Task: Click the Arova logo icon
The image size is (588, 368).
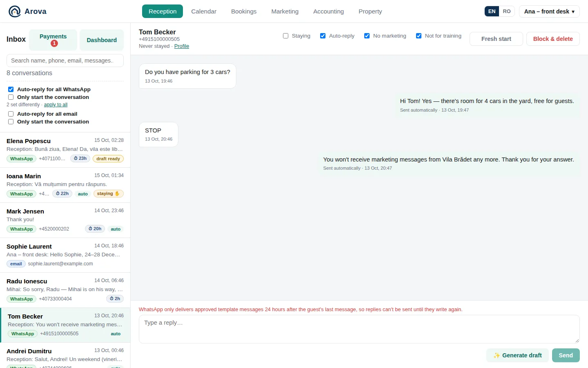Action: 15,11
